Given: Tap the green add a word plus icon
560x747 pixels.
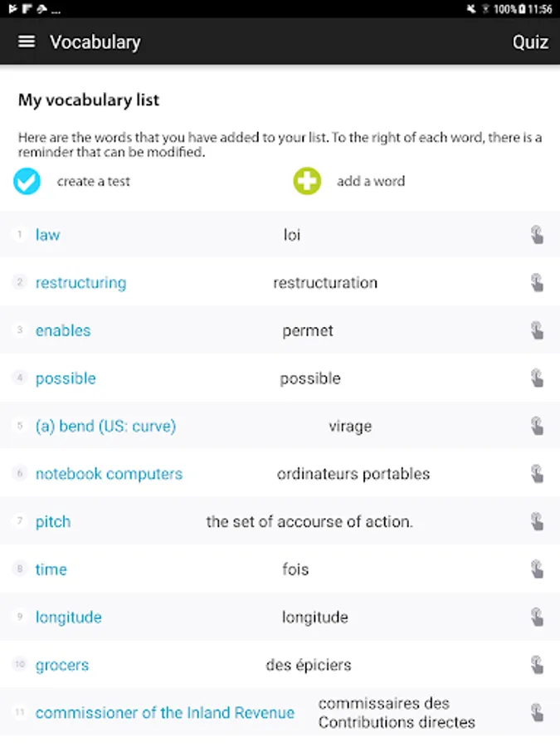Looking at the screenshot, I should point(307,181).
